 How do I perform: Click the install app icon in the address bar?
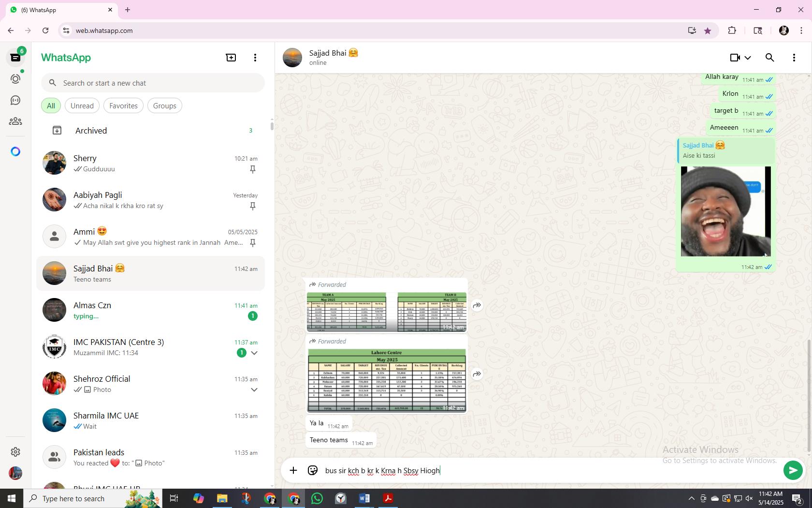692,30
